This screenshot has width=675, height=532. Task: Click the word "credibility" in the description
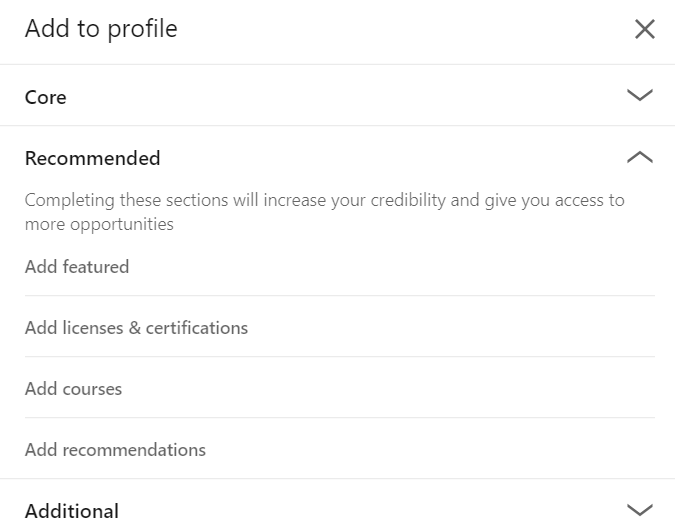point(407,200)
